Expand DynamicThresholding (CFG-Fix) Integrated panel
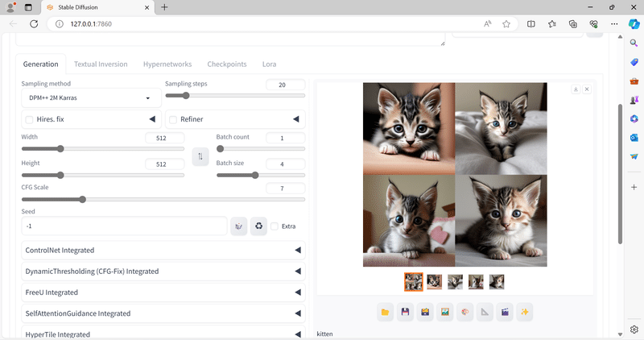Image resolution: width=644 pixels, height=340 pixels. [163, 272]
